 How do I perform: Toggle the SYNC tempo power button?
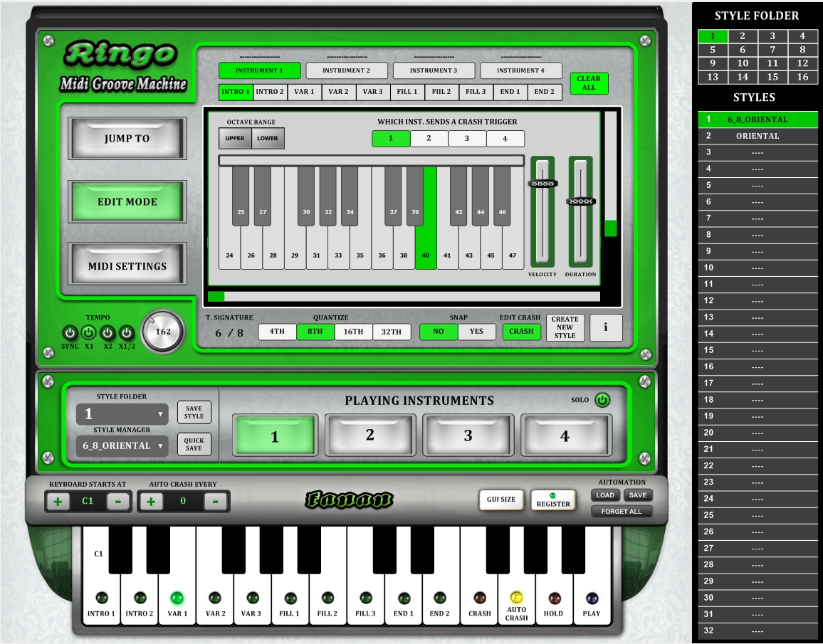(x=70, y=332)
